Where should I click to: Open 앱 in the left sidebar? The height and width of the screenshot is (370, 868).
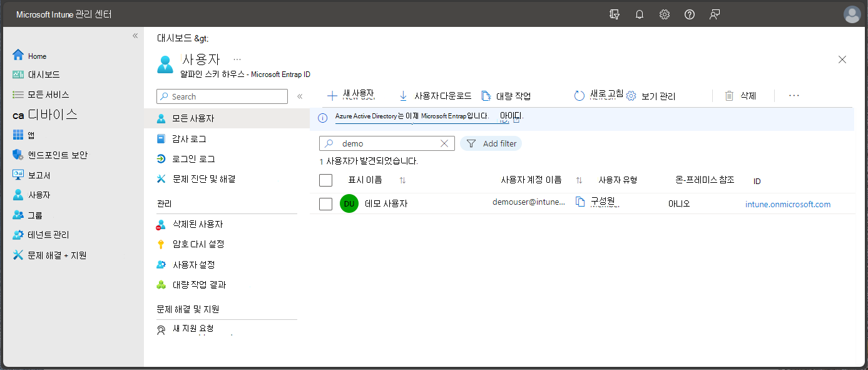[x=24, y=135]
